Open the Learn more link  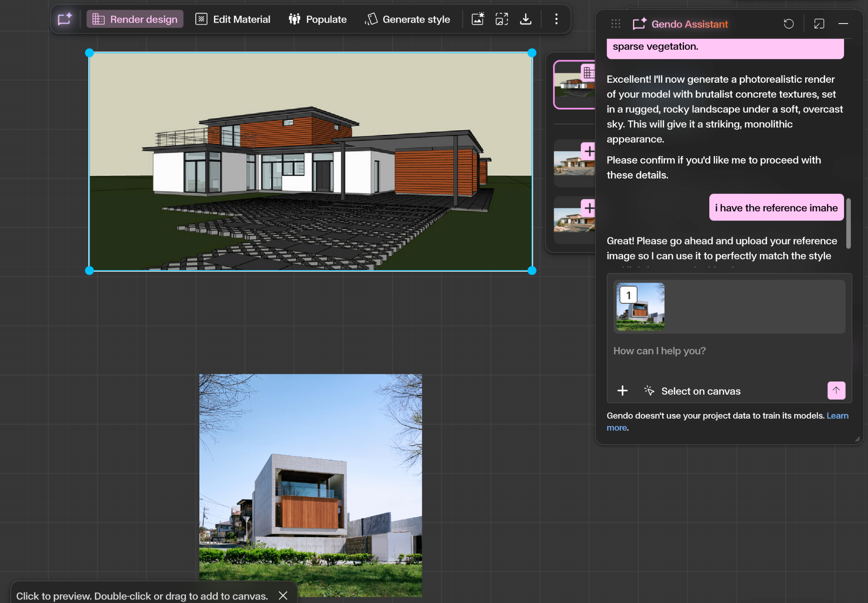click(x=837, y=415)
